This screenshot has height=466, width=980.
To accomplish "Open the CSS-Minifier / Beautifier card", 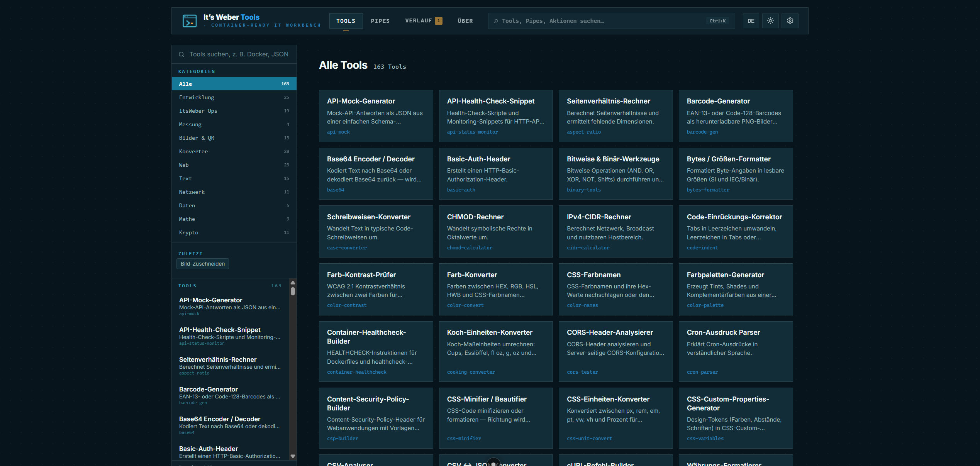I will [496, 418].
